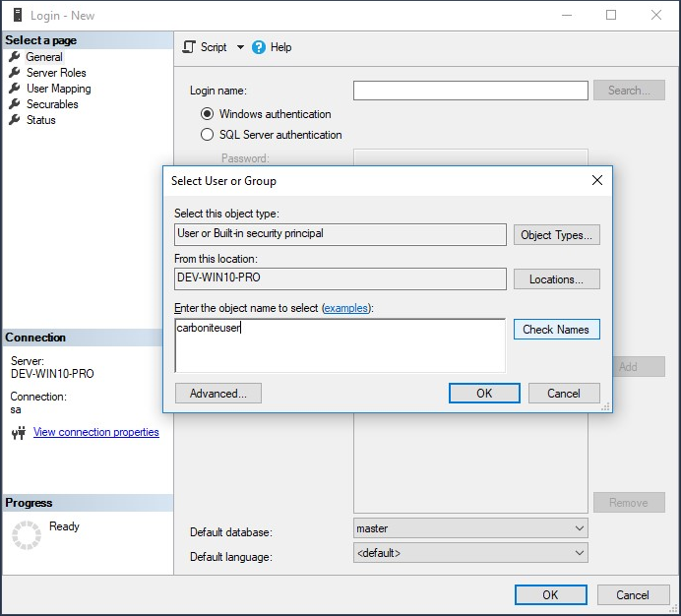Click wrench icon next to General
Screen dimensions: 681x616
pos(15,57)
